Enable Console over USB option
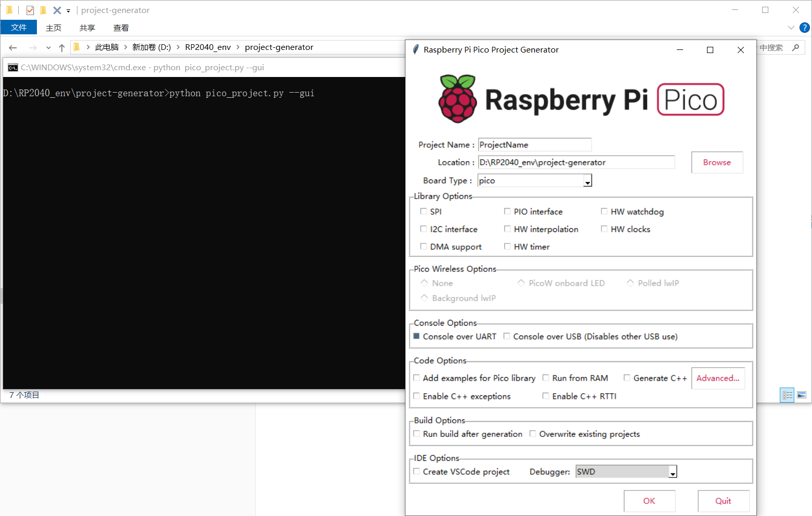Viewport: 812px width, 516px height. pyautogui.click(x=507, y=336)
